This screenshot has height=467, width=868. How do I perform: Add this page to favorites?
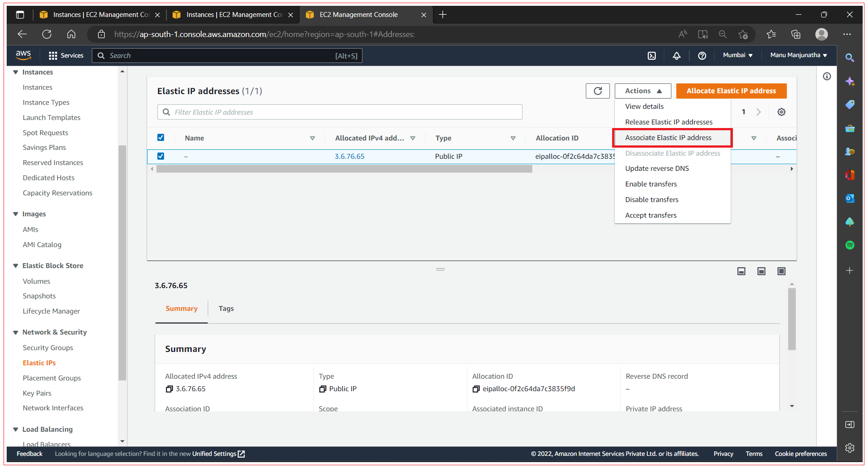point(743,34)
